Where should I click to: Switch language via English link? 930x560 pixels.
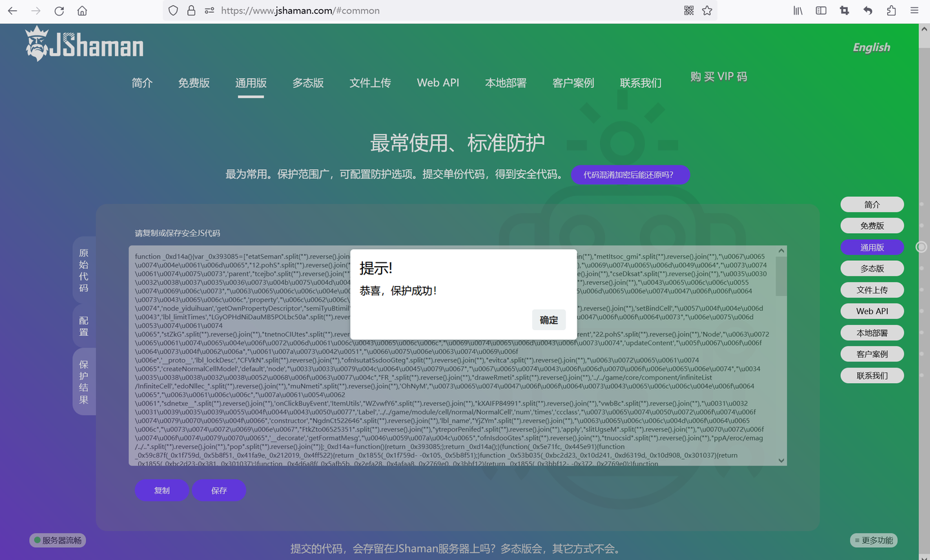click(871, 47)
